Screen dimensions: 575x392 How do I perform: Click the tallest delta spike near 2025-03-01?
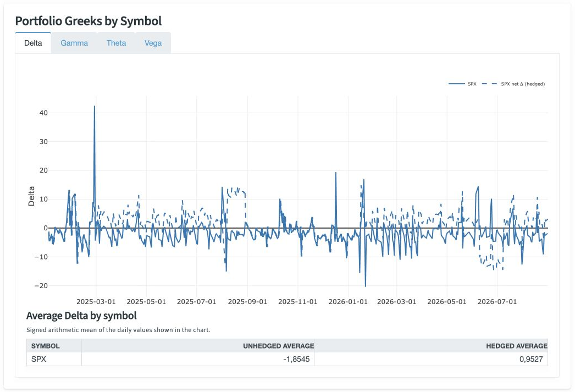[94, 107]
